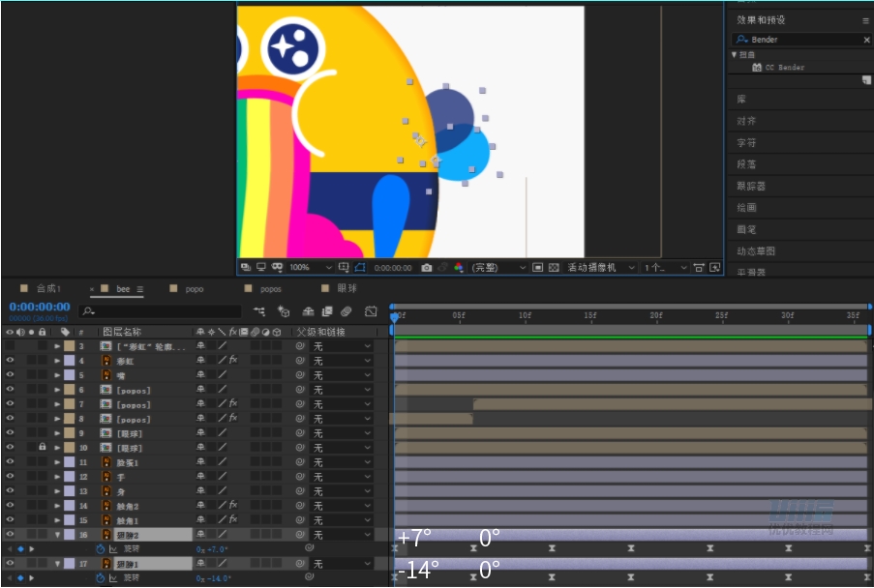Click the CC Bender effect preset icon

click(x=756, y=68)
